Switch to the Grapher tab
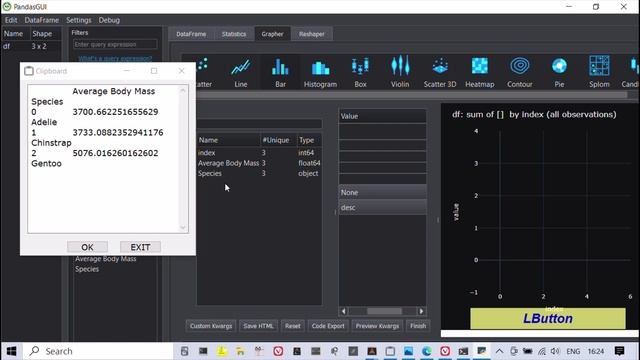 point(273,34)
